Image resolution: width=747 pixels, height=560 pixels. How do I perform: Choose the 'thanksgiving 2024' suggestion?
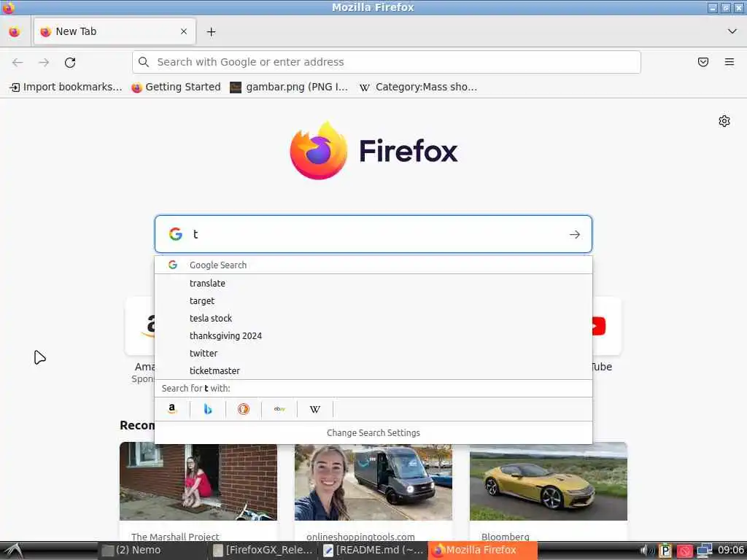(x=373, y=335)
